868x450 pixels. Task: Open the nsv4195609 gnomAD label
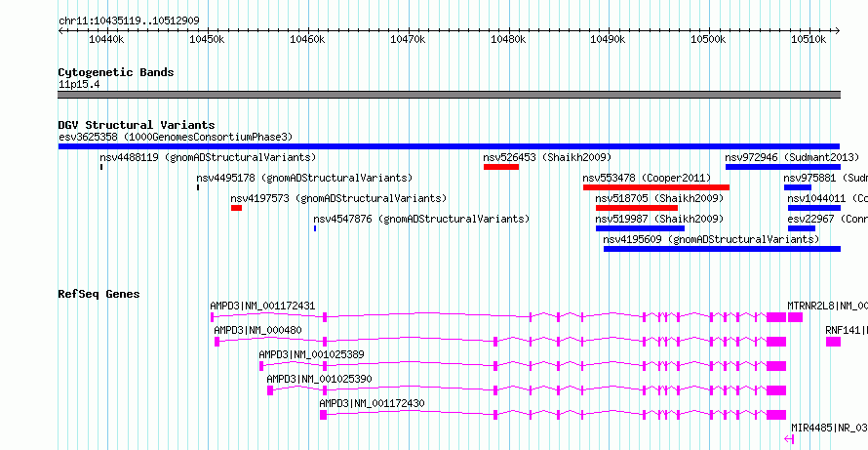point(711,239)
